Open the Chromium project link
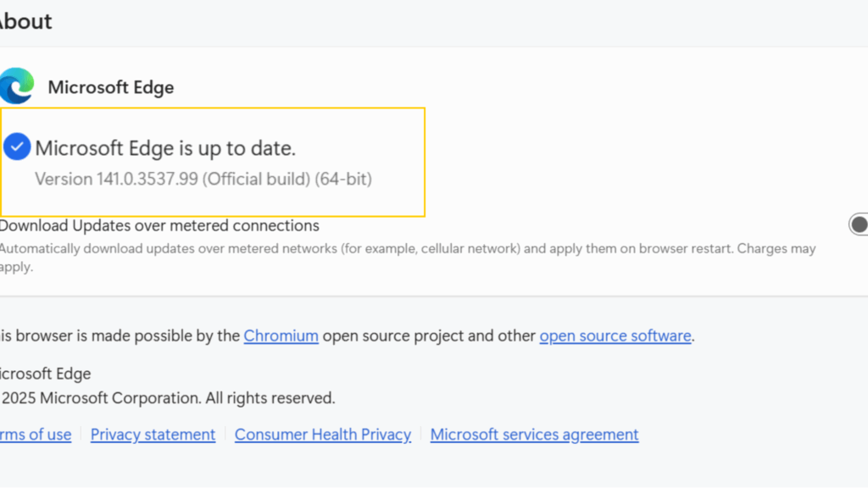The height and width of the screenshot is (488, 868). (x=281, y=335)
